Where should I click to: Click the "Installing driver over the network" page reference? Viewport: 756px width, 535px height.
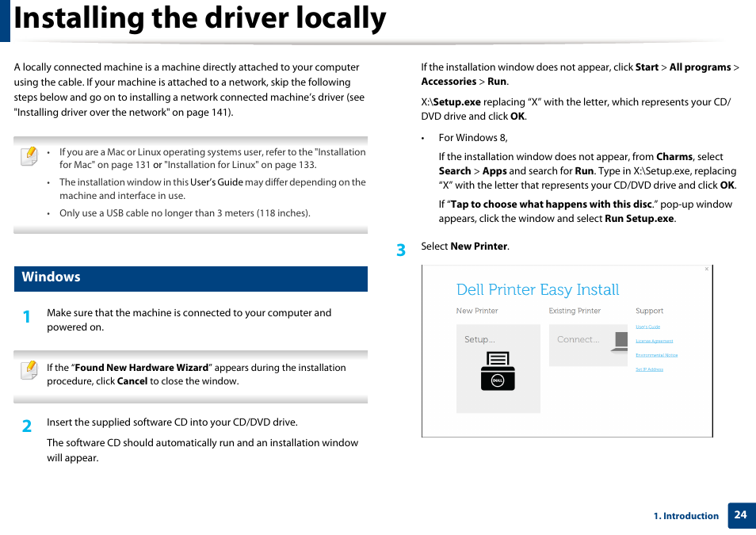124,113
